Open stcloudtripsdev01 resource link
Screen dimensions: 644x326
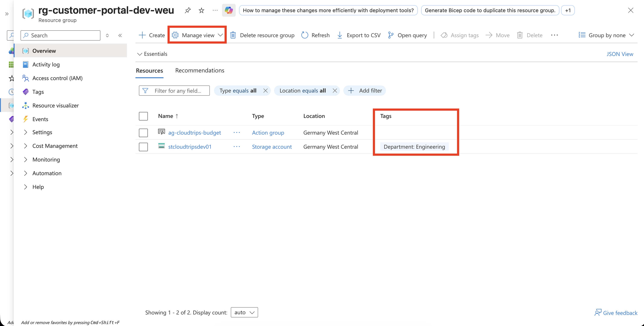point(190,147)
